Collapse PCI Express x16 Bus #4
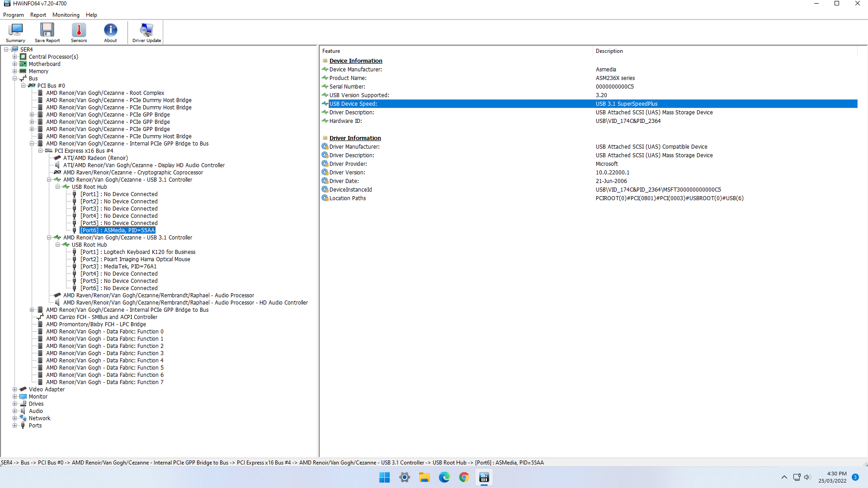Image resolution: width=868 pixels, height=488 pixels. click(x=40, y=150)
